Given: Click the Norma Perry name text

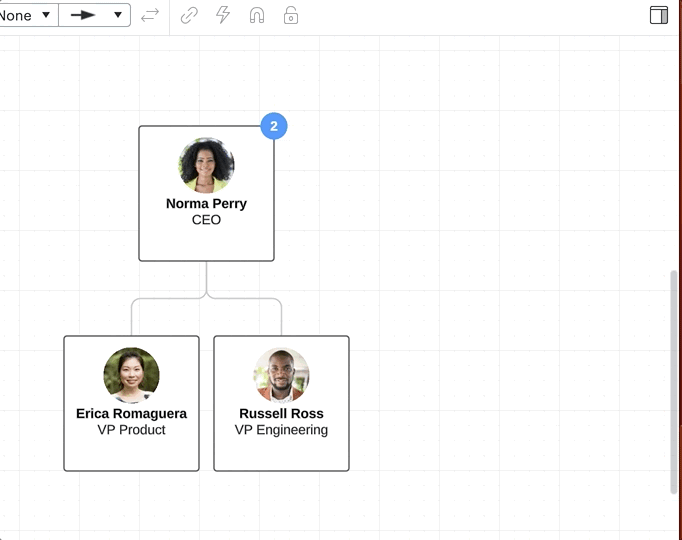Looking at the screenshot, I should point(206,203).
